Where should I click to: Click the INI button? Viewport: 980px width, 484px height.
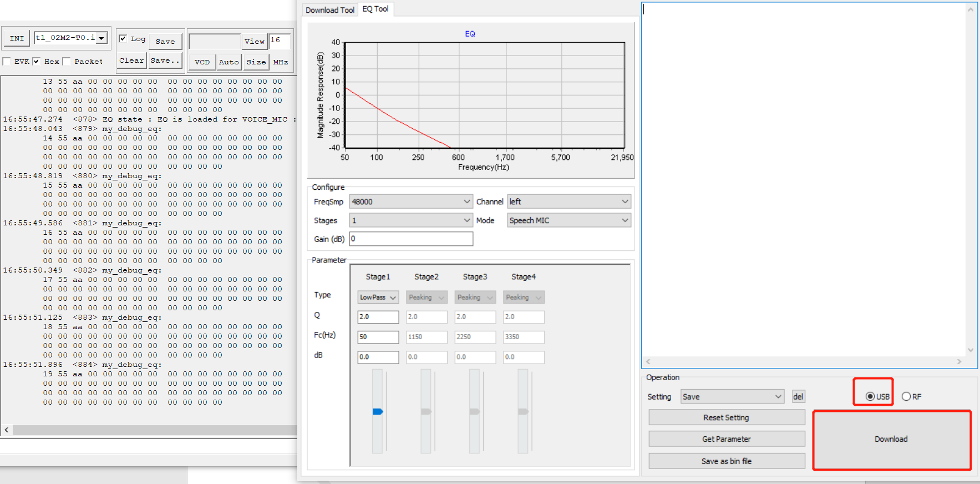(17, 38)
